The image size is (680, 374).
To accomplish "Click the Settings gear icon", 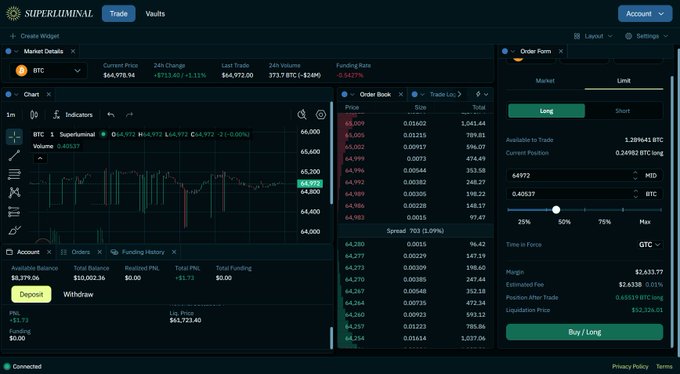I will click(x=628, y=36).
